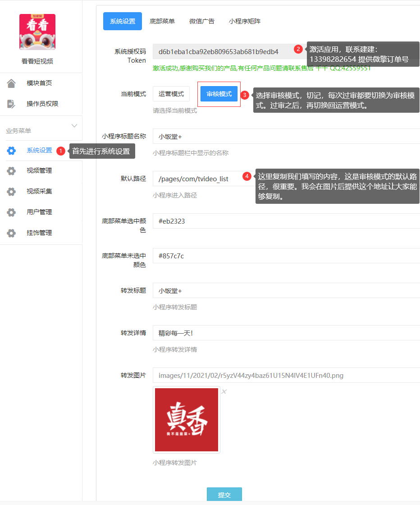Click the 转发图片 path field
Viewport: 420px width, 505px height.
pos(287,376)
